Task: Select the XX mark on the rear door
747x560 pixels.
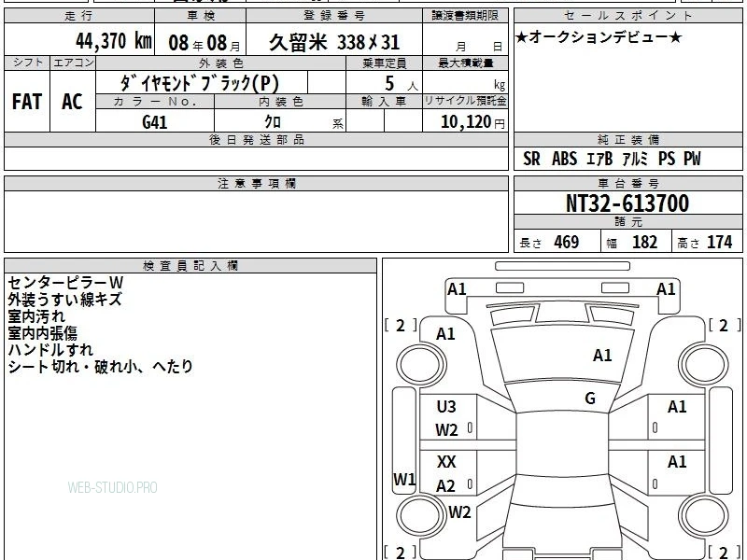Action: coord(446,461)
